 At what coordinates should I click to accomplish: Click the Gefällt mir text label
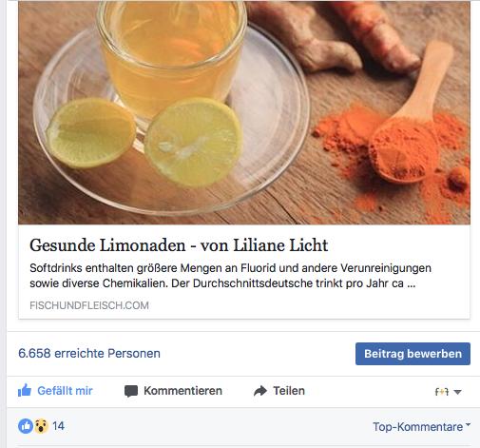[x=65, y=391]
